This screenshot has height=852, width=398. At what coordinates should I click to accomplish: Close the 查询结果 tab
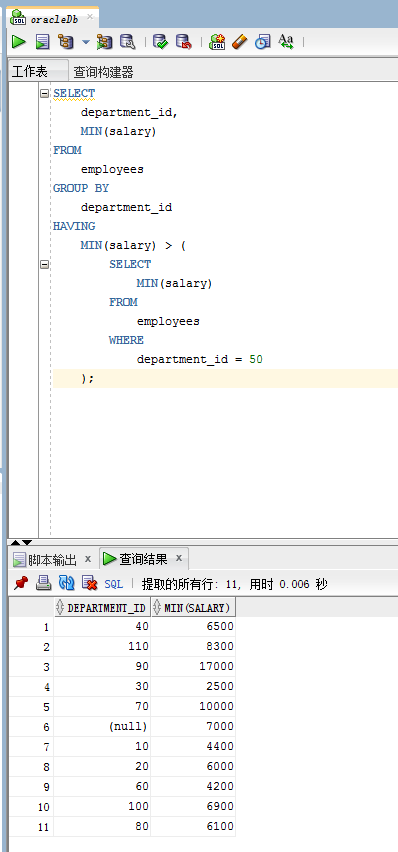[178, 558]
